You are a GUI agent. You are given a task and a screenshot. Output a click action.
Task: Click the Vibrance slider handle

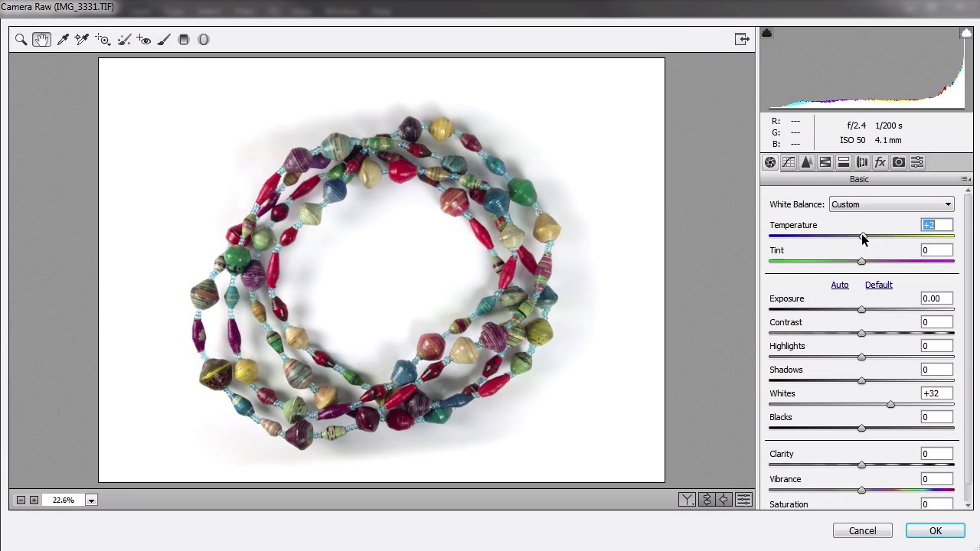click(x=861, y=491)
